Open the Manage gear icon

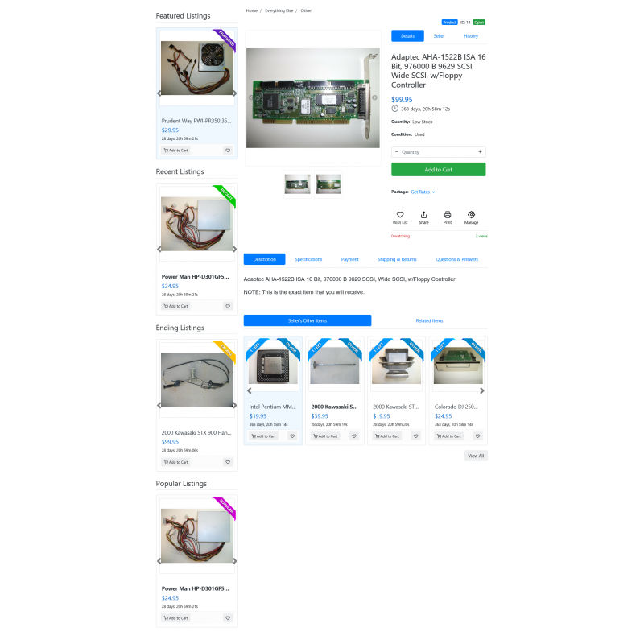[471, 217]
